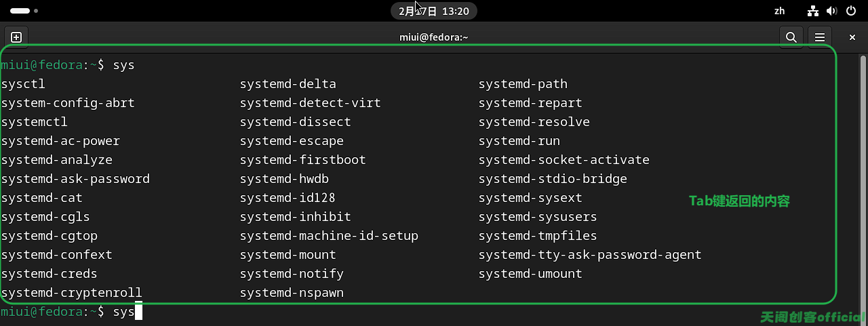Click the green Tab键返回的内容 annotation
Image resolution: width=868 pixels, height=326 pixels.
(x=739, y=201)
